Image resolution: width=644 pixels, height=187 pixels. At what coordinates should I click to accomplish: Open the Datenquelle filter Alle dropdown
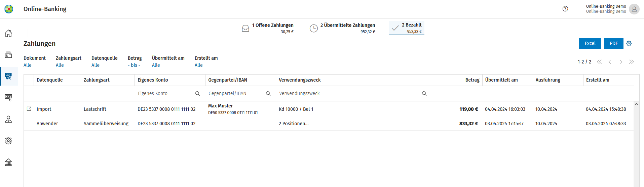(x=96, y=65)
